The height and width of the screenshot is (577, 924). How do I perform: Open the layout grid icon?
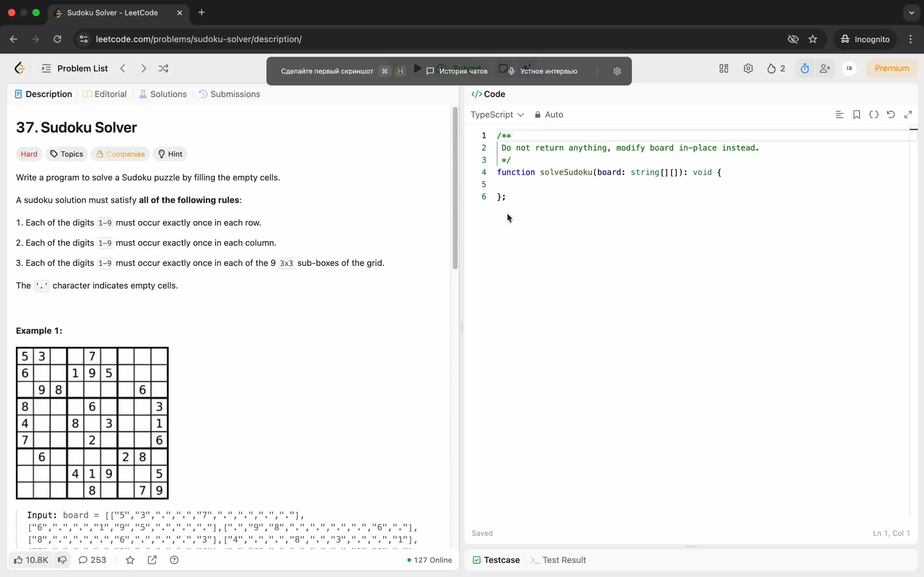click(x=724, y=69)
